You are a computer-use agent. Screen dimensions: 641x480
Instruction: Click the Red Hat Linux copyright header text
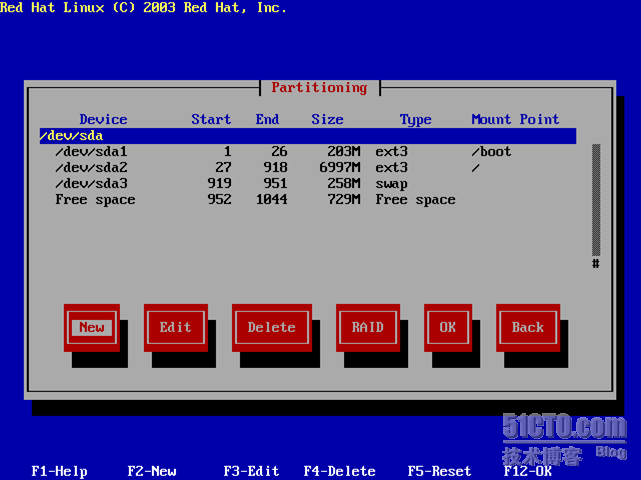(x=143, y=7)
